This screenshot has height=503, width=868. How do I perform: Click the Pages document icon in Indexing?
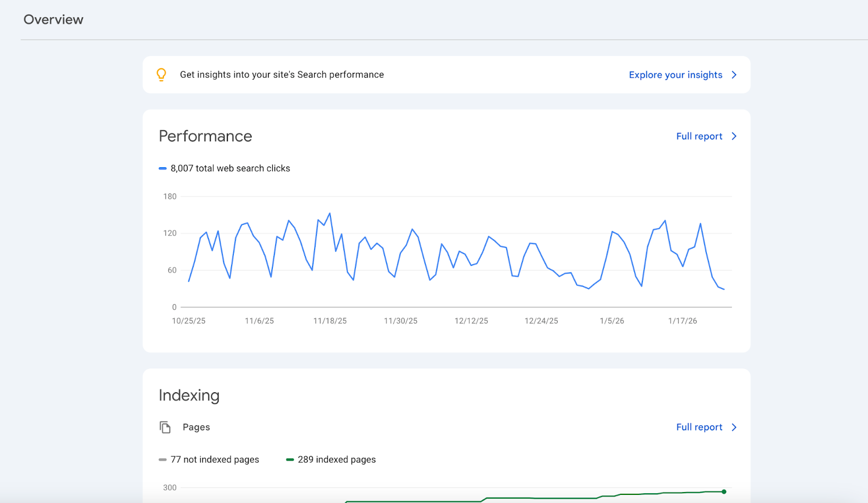pyautogui.click(x=164, y=426)
